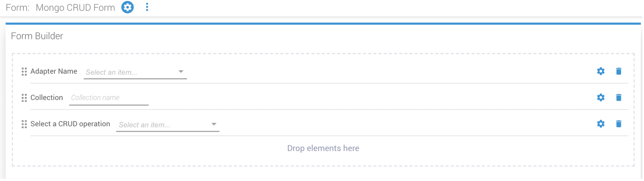Select the Select a CRUD operation label

click(71, 124)
